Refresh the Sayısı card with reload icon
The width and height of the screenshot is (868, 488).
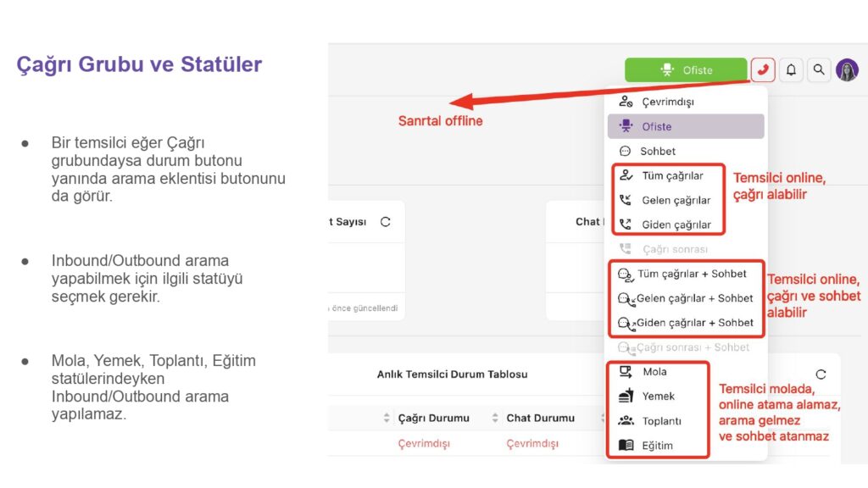(386, 222)
